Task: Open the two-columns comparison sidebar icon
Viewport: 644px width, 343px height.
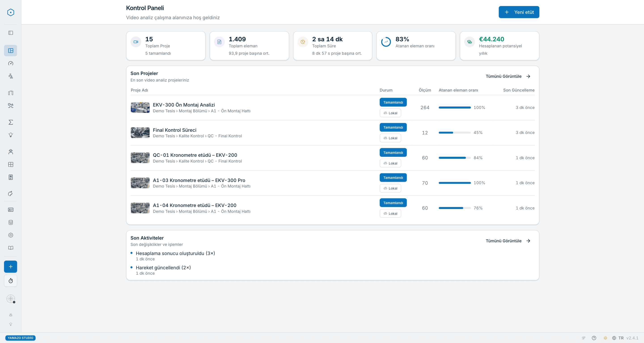Action: pos(11,93)
